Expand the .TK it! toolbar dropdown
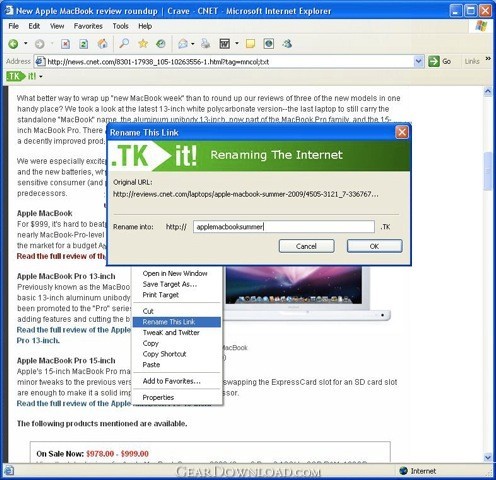This screenshot has width=496, height=480. [41, 77]
